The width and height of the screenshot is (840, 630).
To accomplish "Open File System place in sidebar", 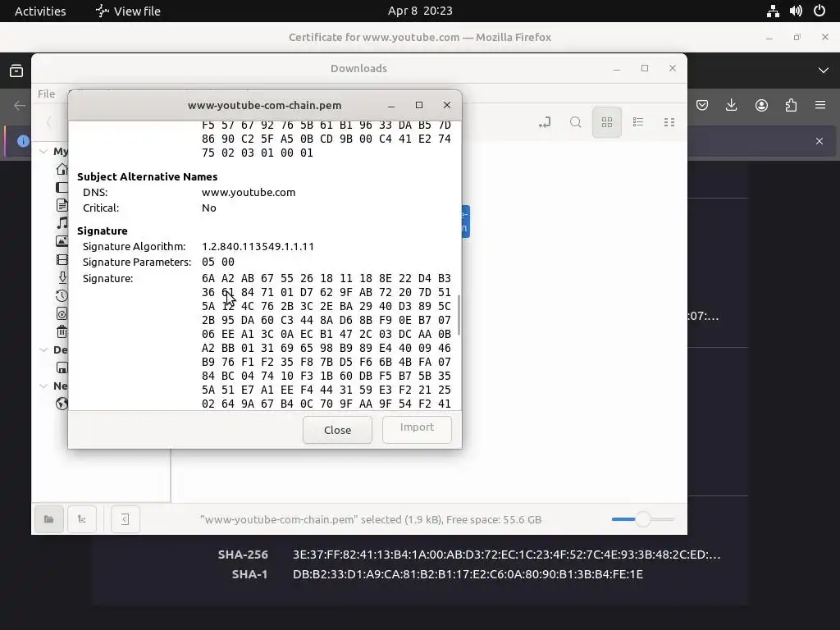I will pos(62,314).
